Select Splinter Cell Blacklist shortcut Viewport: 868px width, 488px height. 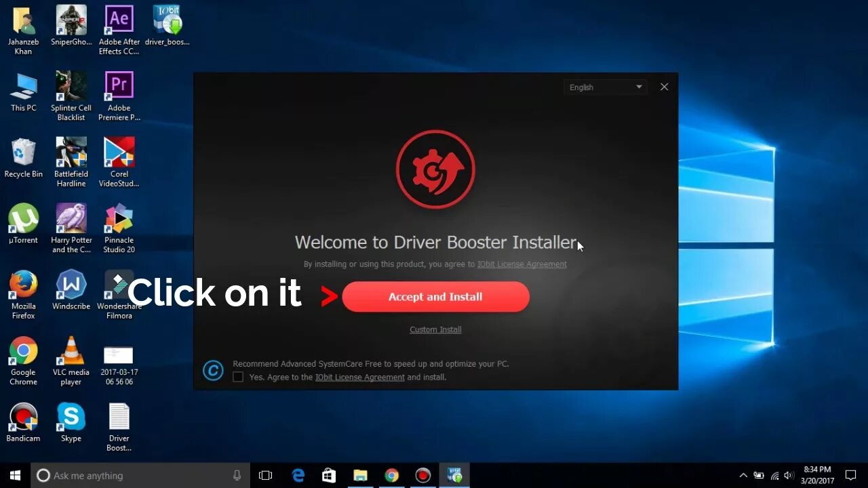71,97
